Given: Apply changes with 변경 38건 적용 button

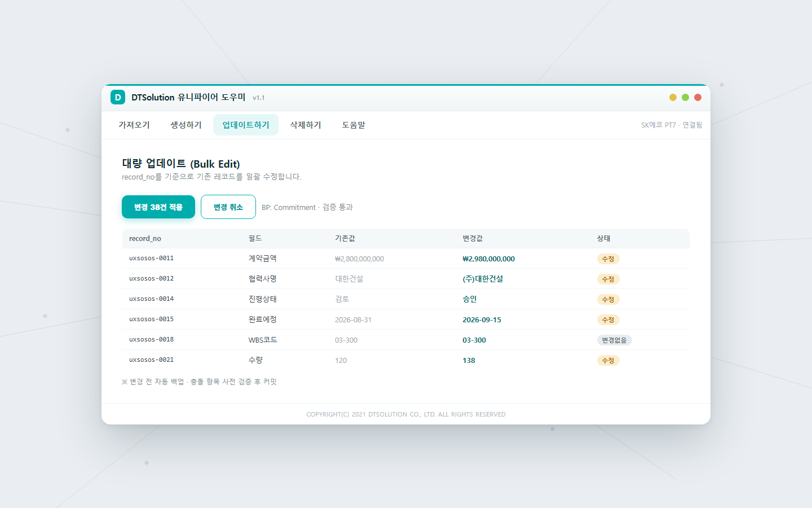Looking at the screenshot, I should pyautogui.click(x=158, y=207).
